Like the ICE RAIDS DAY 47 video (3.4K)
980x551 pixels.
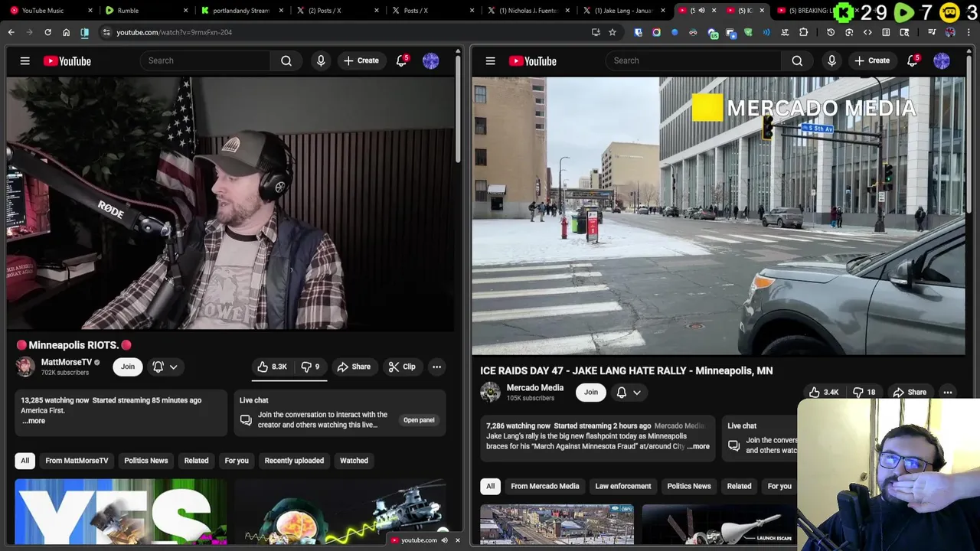(824, 392)
